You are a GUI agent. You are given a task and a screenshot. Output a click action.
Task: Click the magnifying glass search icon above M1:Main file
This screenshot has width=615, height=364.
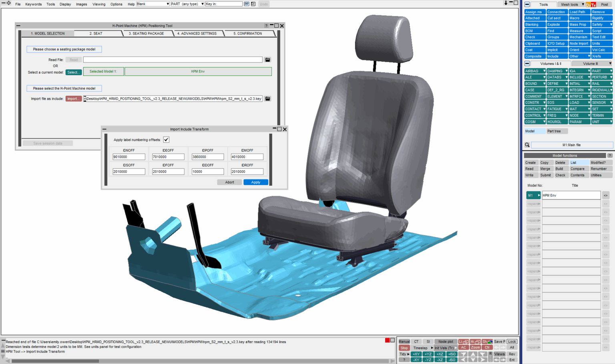click(528, 145)
